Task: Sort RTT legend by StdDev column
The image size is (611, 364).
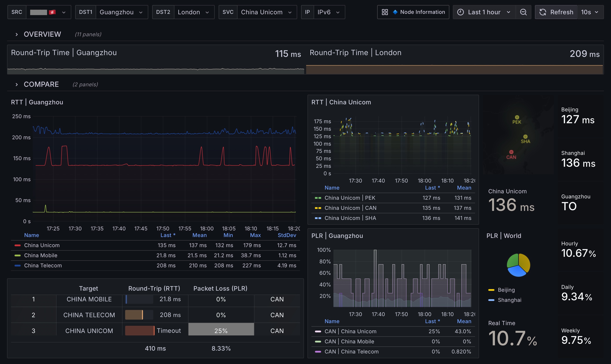Action: (287, 235)
